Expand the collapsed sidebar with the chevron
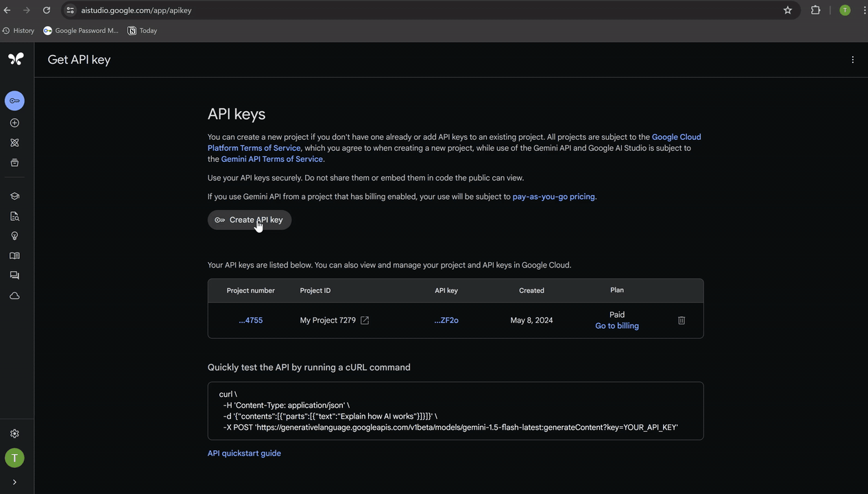 (x=14, y=482)
